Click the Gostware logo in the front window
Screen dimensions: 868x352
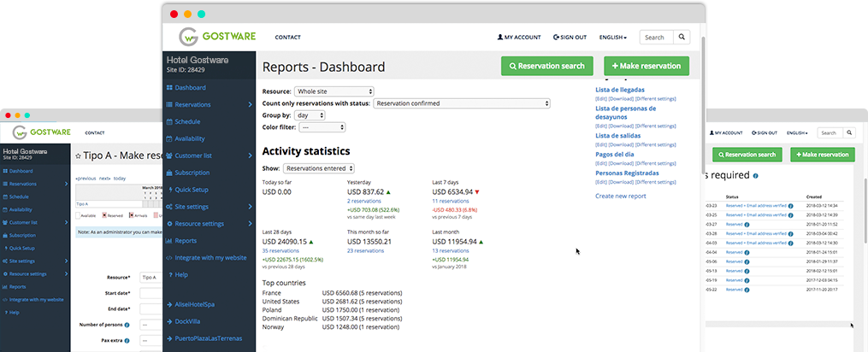pos(217,37)
